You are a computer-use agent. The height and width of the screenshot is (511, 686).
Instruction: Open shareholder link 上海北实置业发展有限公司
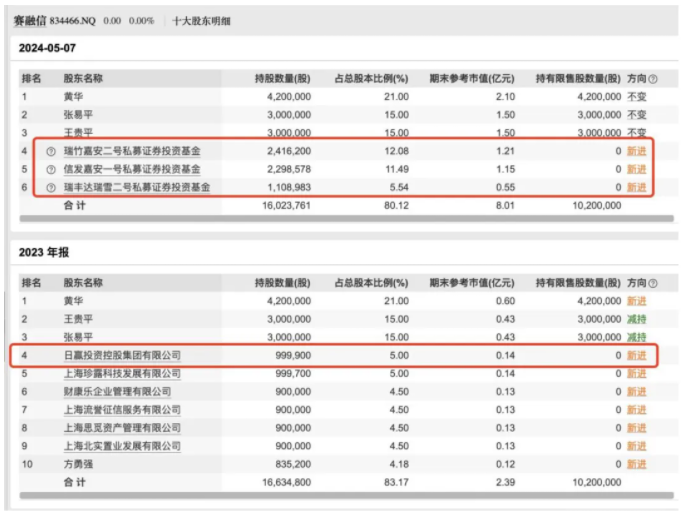point(122,446)
